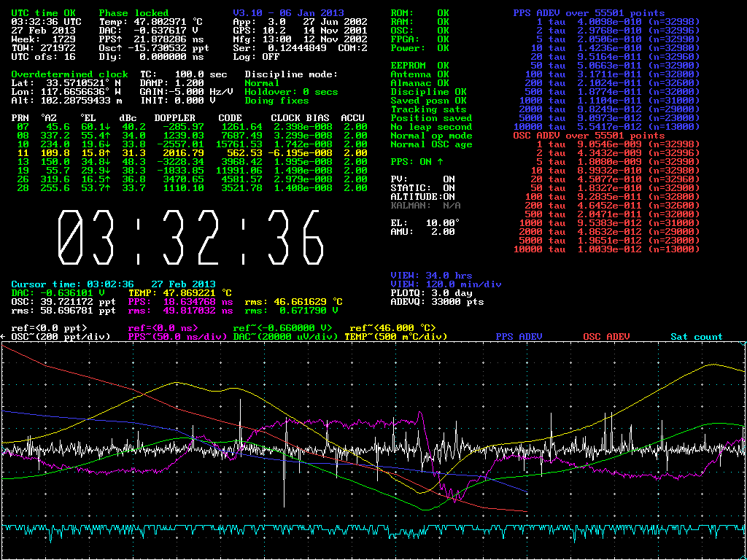Click the "Doing fixes" status

click(276, 101)
